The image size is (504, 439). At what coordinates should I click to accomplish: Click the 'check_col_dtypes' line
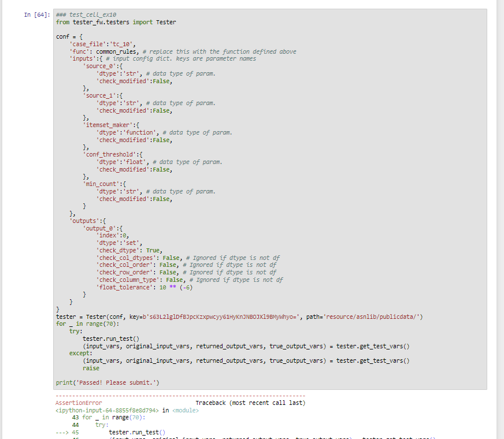tap(188, 258)
